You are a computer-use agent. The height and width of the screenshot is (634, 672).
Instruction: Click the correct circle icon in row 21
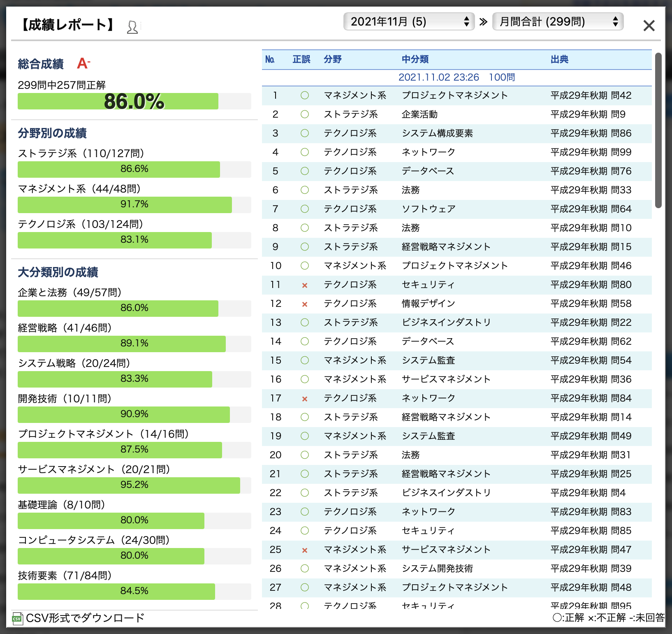pyautogui.click(x=305, y=474)
